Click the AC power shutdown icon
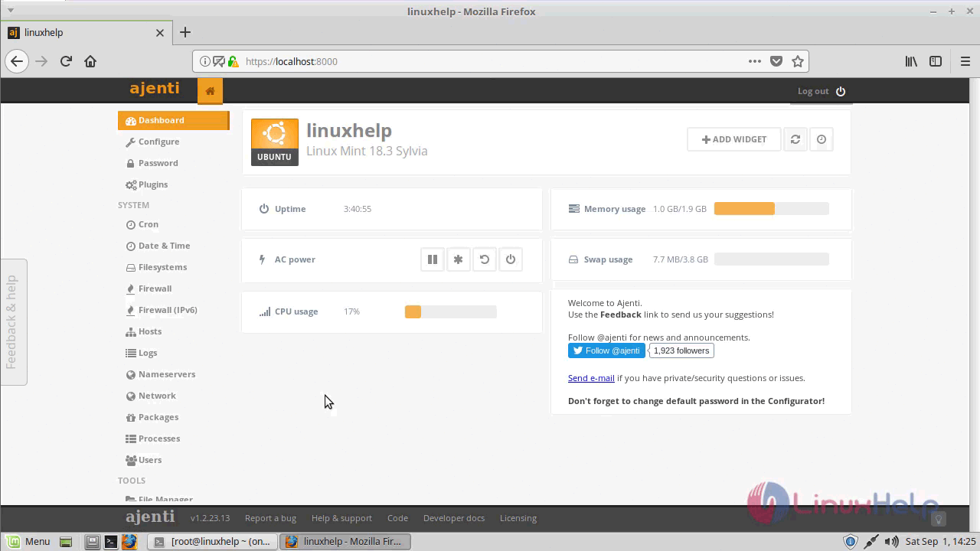Screen dimensions: 980x551 point(511,259)
